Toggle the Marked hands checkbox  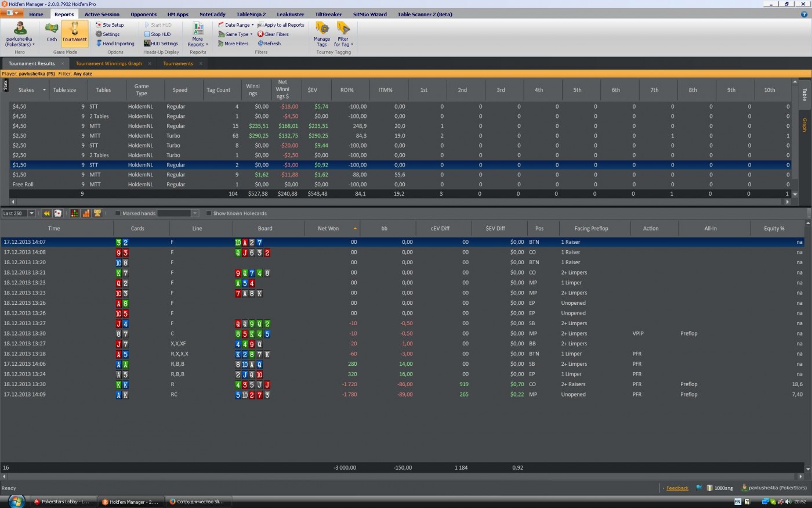[118, 214]
